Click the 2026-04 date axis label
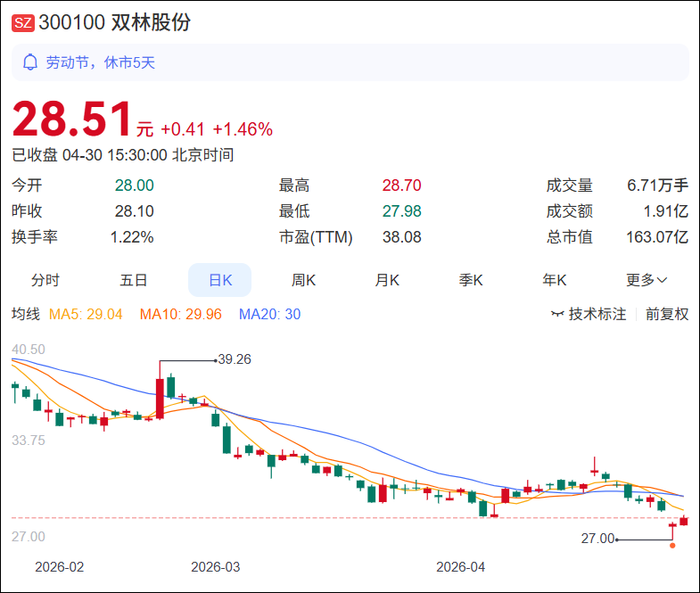The width and height of the screenshot is (700, 593). [x=460, y=566]
